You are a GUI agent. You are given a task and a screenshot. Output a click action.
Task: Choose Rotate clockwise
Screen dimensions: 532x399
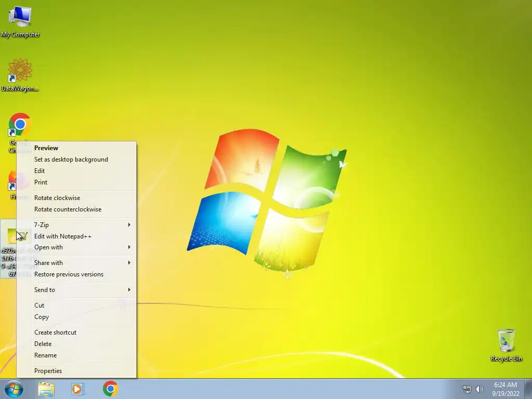(76, 198)
